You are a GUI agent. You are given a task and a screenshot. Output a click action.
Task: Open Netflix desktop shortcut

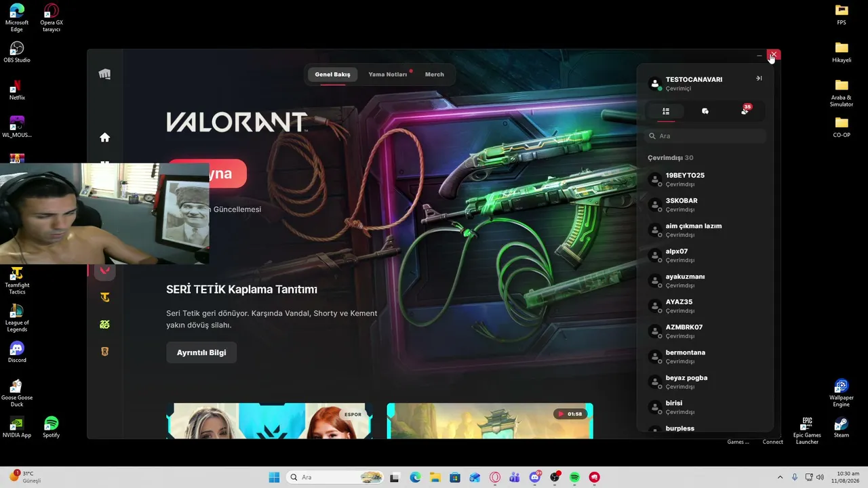(17, 89)
